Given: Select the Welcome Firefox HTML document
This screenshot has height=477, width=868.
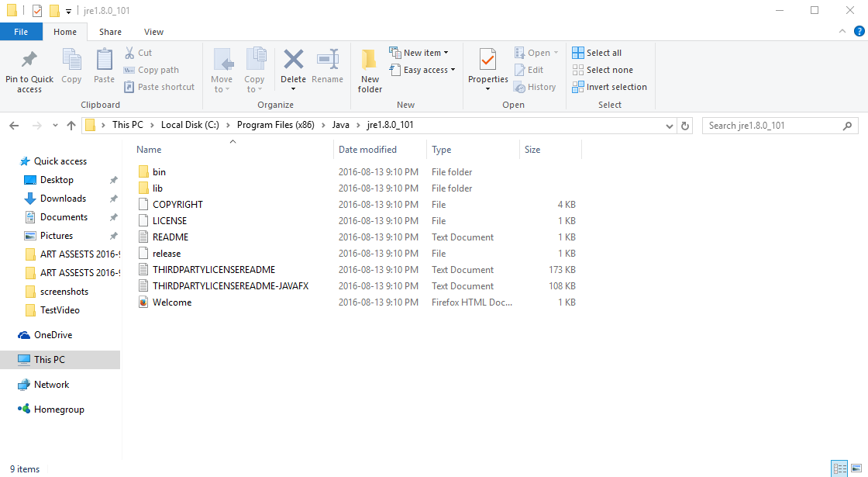Looking at the screenshot, I should 171,302.
